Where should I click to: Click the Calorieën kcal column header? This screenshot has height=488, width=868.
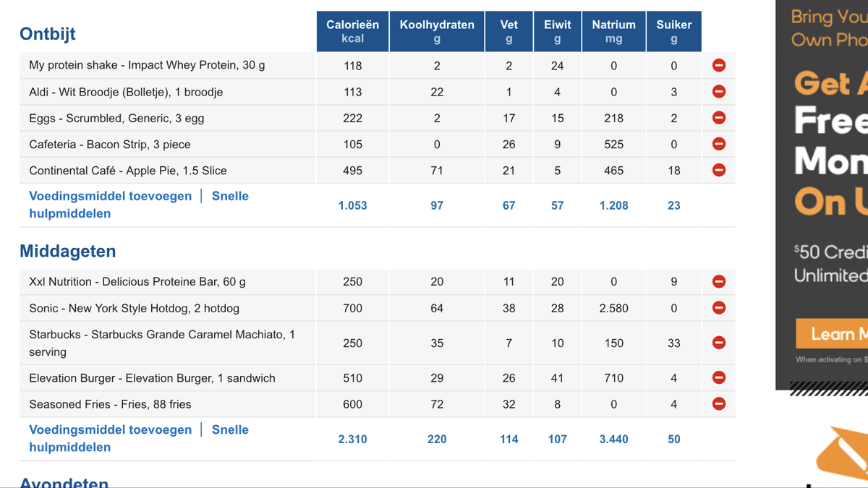pos(352,31)
